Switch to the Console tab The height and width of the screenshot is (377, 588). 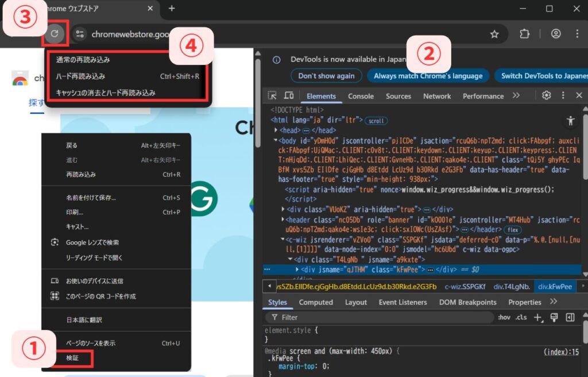[361, 96]
